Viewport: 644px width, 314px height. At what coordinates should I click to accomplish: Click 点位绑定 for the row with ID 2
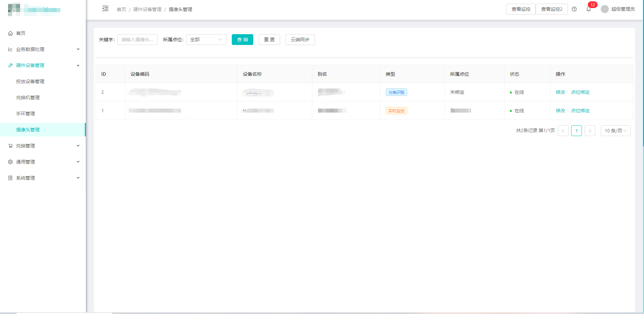click(x=580, y=92)
